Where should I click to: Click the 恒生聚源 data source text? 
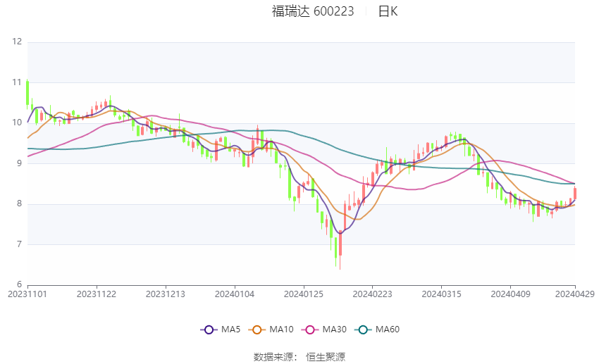326,357
